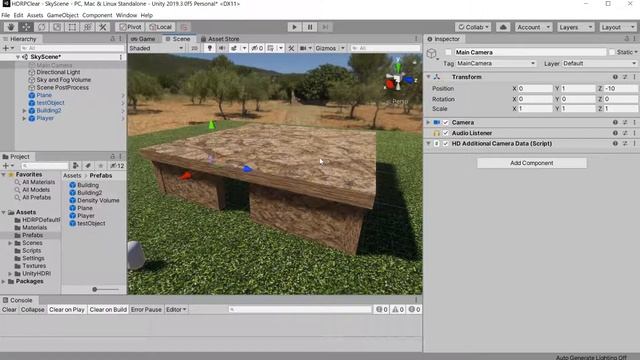Pause the game playback

pos(310,27)
